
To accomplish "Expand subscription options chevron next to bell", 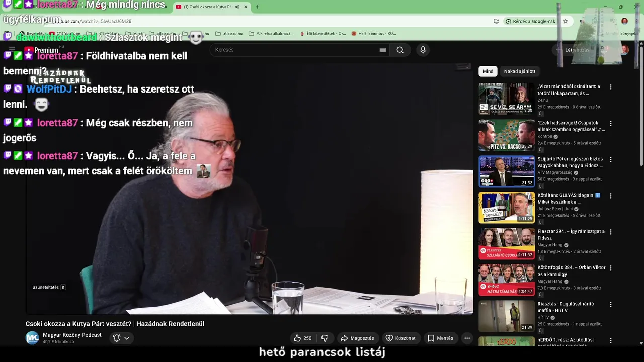I will pyautogui.click(x=127, y=338).
